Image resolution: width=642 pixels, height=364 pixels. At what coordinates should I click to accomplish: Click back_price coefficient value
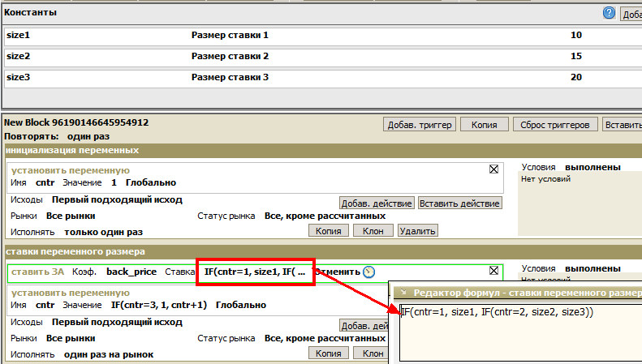coord(131,272)
